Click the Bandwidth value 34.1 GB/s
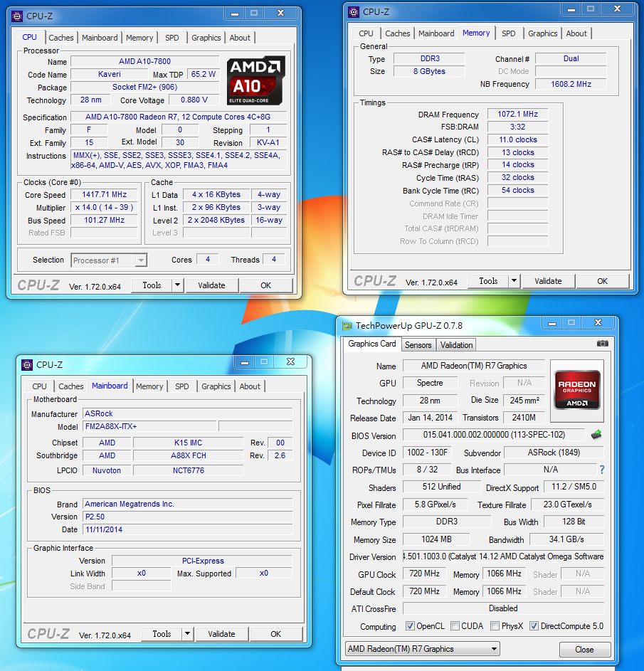 [x=566, y=539]
